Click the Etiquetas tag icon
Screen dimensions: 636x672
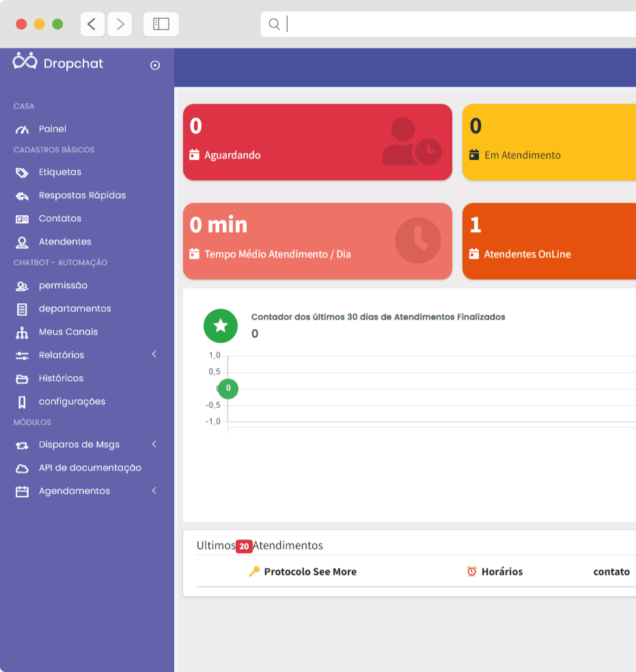22,172
